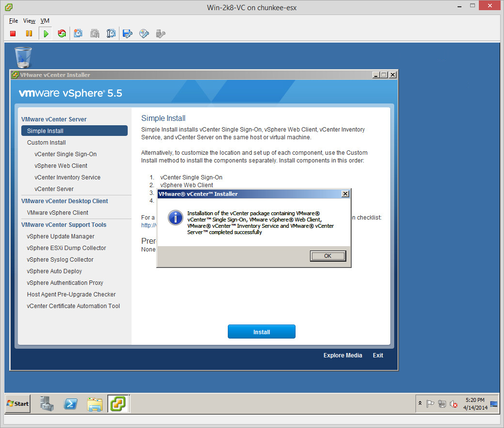Open the File menu
Screen dimensions: 504x428
(x=14, y=21)
